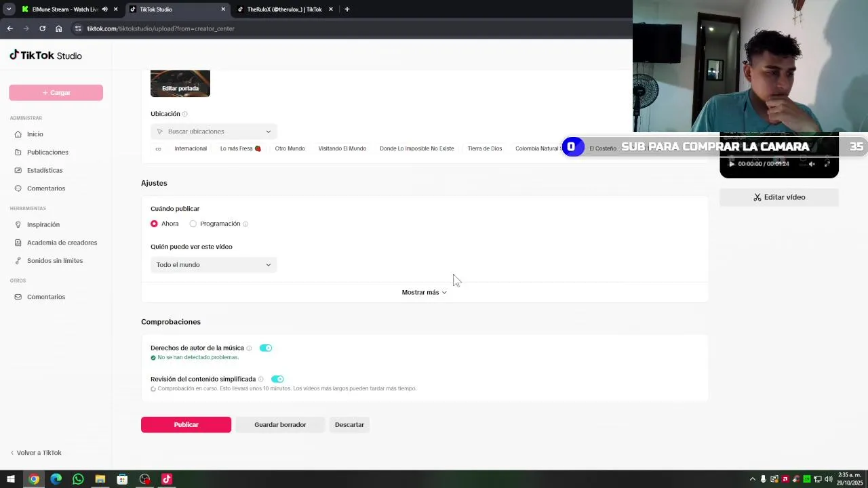This screenshot has width=868, height=488.
Task: Toggle Derechos de autor de la música
Action: 266,348
